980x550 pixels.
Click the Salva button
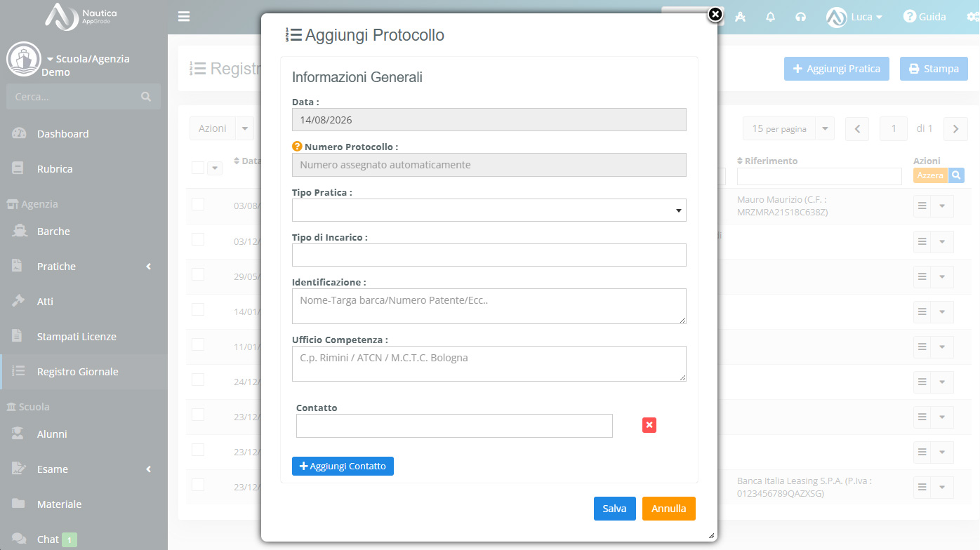[x=614, y=509]
